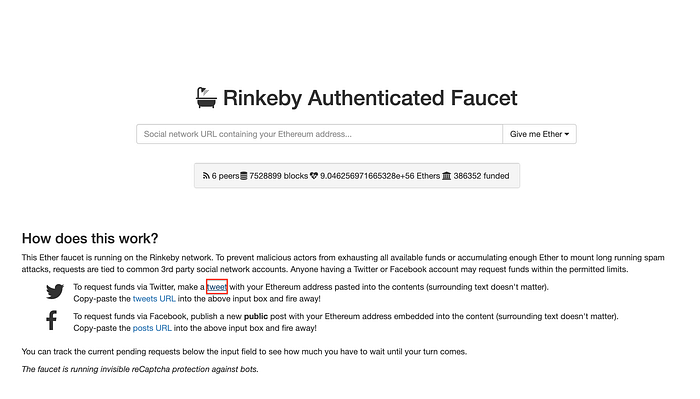Screen dimensions: 700x399
Task: Click the Rinkeby Authenticated Faucet heading
Action: pyautogui.click(x=370, y=98)
